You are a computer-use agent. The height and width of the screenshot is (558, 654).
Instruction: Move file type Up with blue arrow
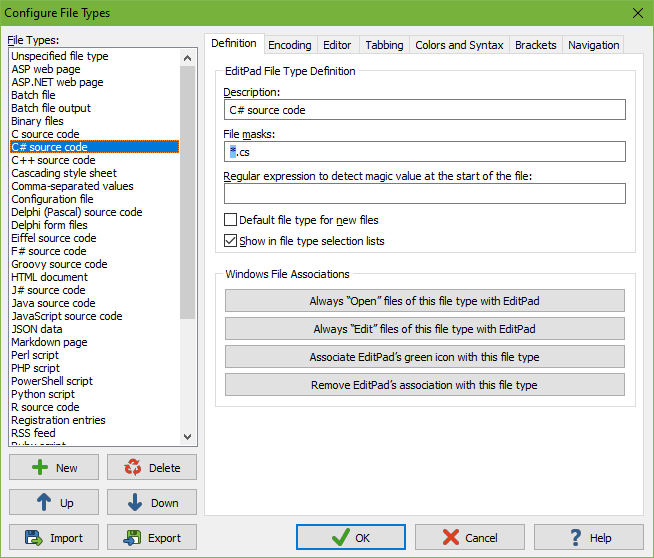[54, 502]
